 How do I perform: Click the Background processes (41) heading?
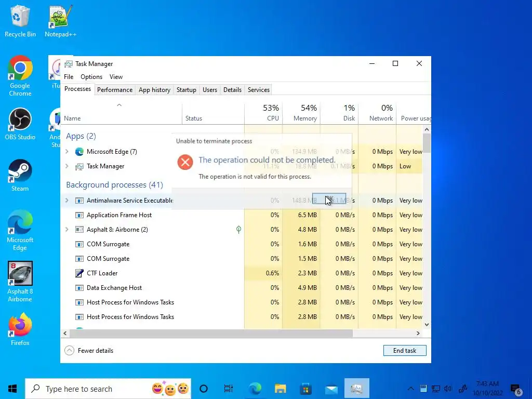pyautogui.click(x=114, y=185)
